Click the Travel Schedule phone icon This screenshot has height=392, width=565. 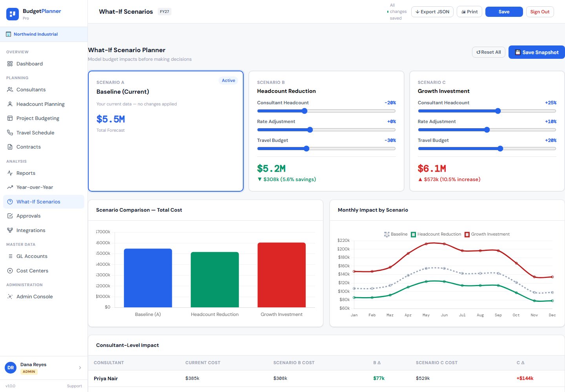click(10, 132)
